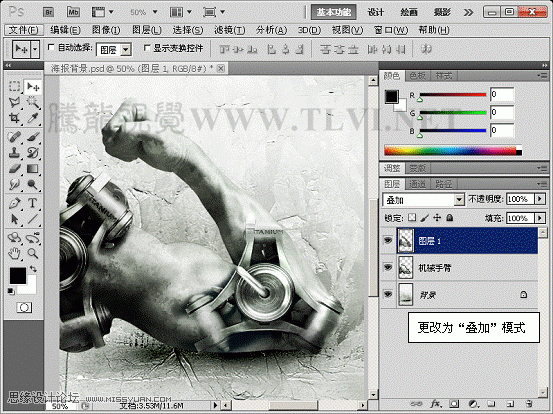
Task: Create a new layer
Action: tap(509, 403)
